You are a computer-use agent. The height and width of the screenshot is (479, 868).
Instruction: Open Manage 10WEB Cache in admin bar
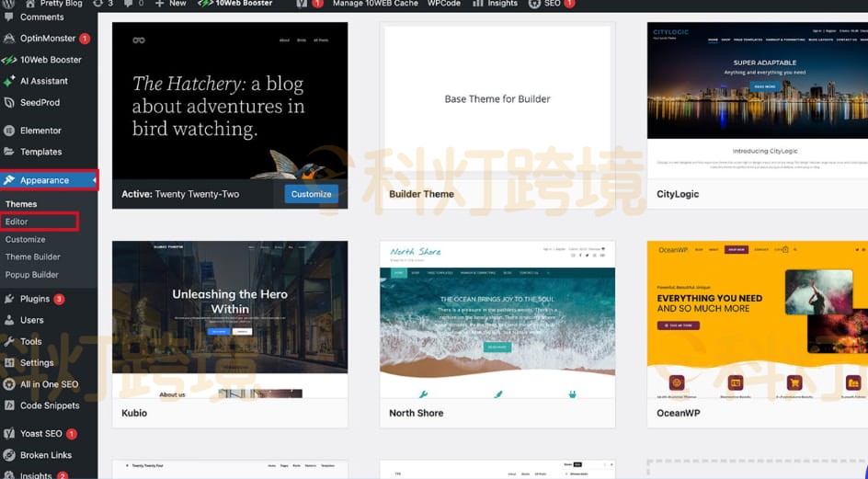(375, 4)
